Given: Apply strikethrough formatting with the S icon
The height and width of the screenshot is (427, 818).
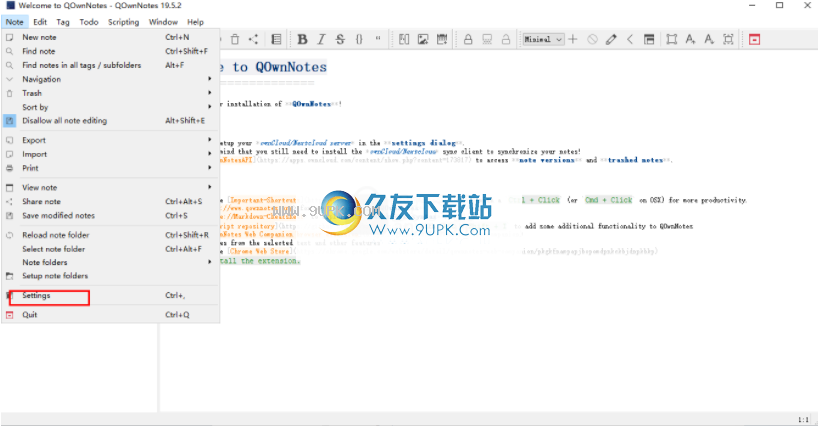Looking at the screenshot, I should click(340, 39).
